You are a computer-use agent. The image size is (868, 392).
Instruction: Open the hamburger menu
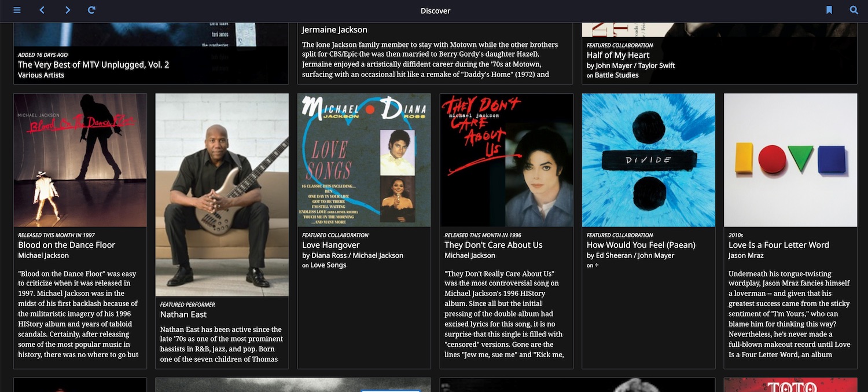coord(17,10)
